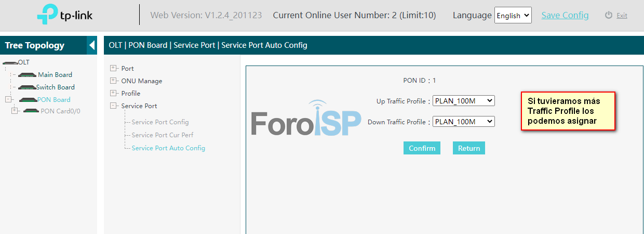Click the Exit power icon

pos(609,15)
